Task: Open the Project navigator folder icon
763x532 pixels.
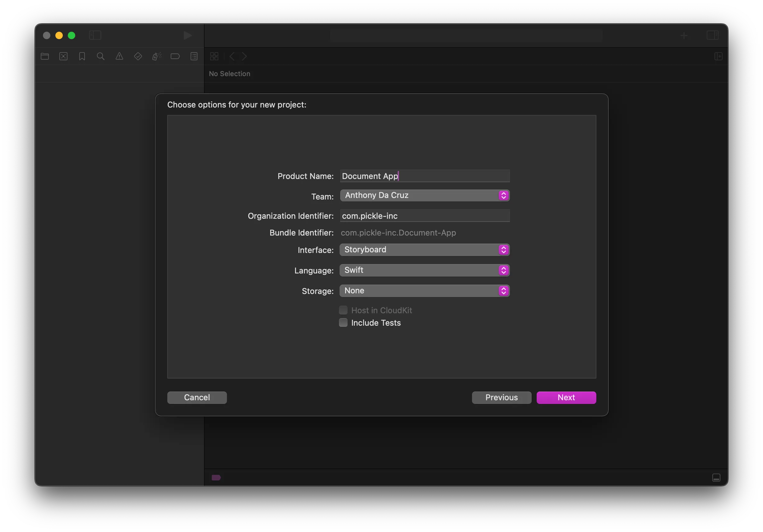Action: click(x=45, y=56)
